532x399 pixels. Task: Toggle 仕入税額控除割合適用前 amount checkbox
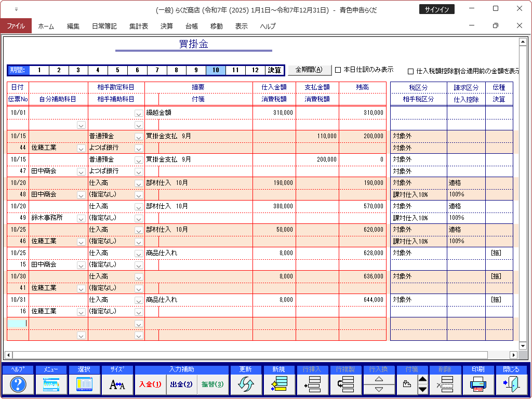pyautogui.click(x=411, y=71)
